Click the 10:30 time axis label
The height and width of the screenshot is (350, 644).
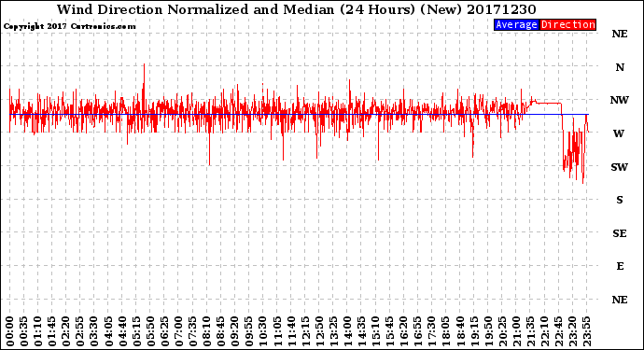pos(263,331)
